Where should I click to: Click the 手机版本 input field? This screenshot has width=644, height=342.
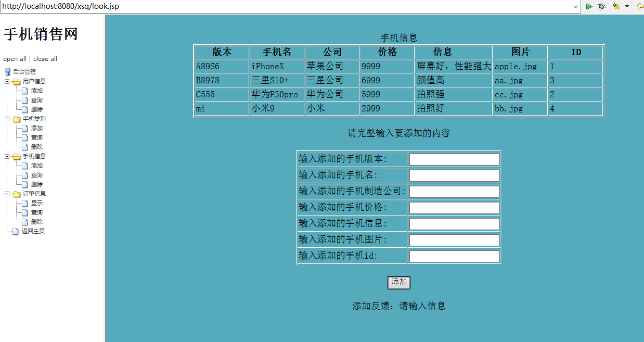click(454, 159)
